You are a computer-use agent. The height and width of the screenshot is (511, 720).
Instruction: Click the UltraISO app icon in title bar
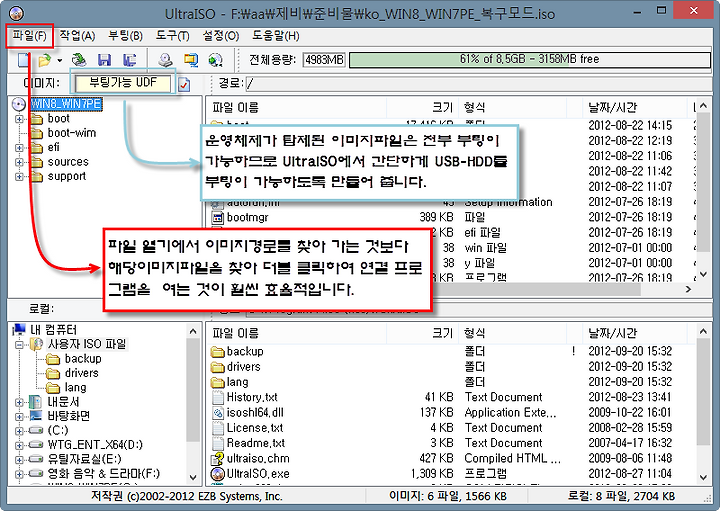point(16,13)
